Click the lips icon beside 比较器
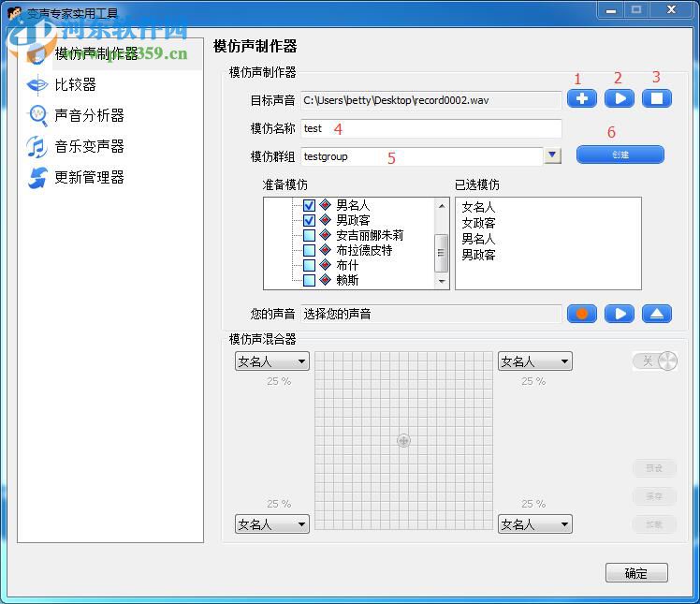700x604 pixels. [x=37, y=84]
